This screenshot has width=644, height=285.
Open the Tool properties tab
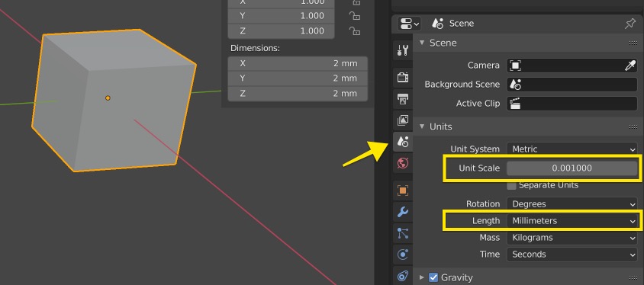pos(403,50)
